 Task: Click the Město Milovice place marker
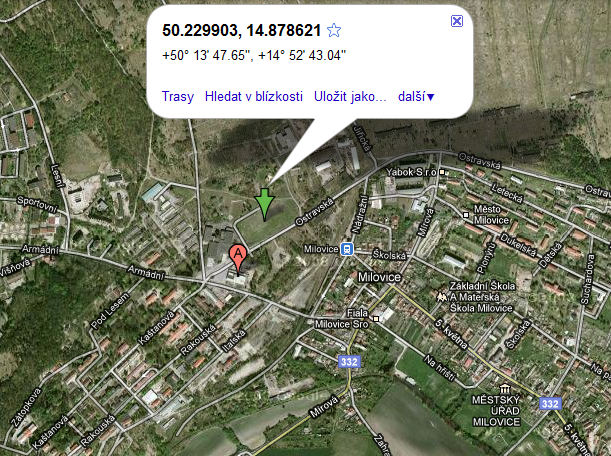coord(465,215)
